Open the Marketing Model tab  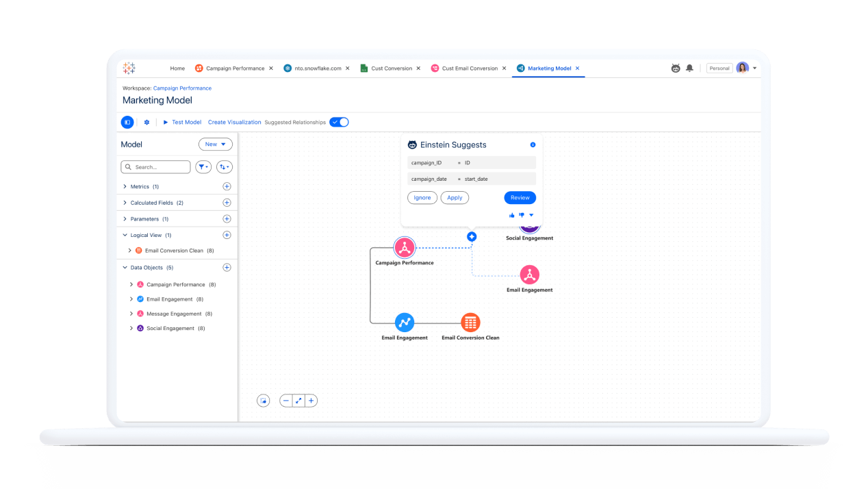click(x=548, y=68)
